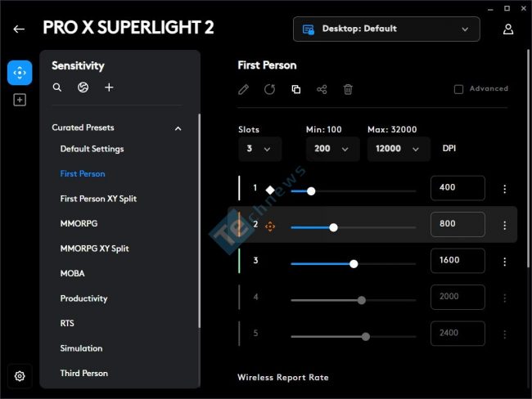The height and width of the screenshot is (399, 532).
Task: Go back with the left arrow icon
Action: point(19,29)
